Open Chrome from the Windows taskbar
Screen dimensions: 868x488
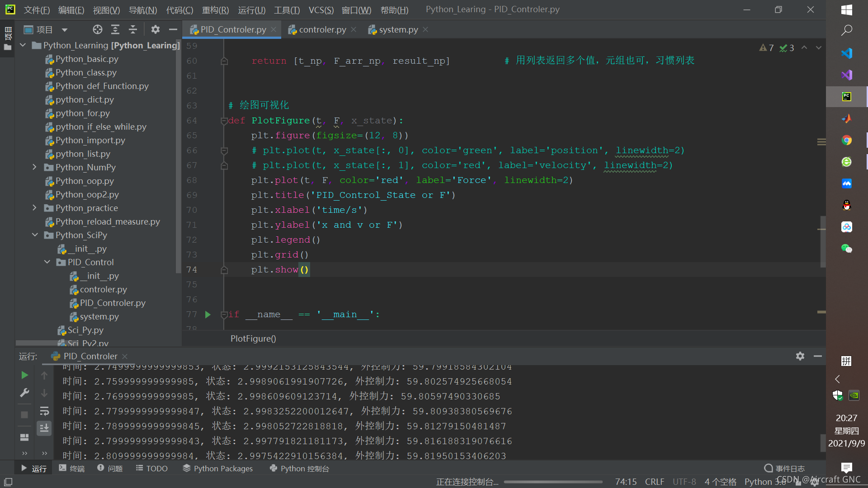pyautogui.click(x=846, y=140)
